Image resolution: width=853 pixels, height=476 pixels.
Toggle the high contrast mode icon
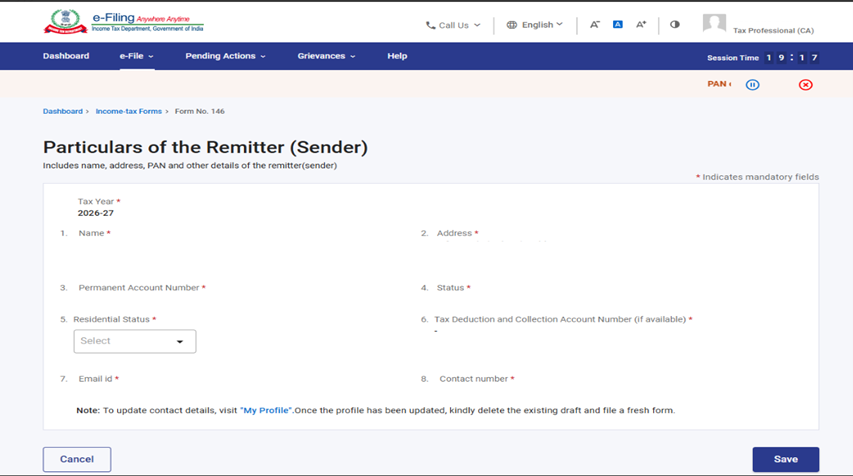[x=675, y=24]
